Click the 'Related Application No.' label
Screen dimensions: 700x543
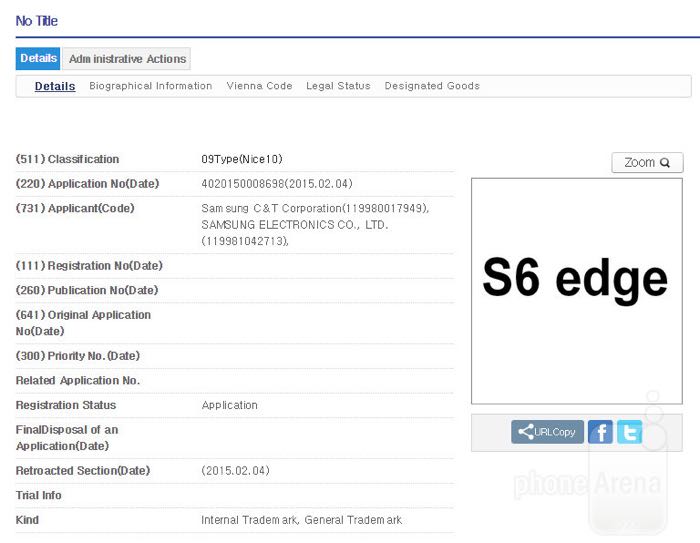[78, 380]
